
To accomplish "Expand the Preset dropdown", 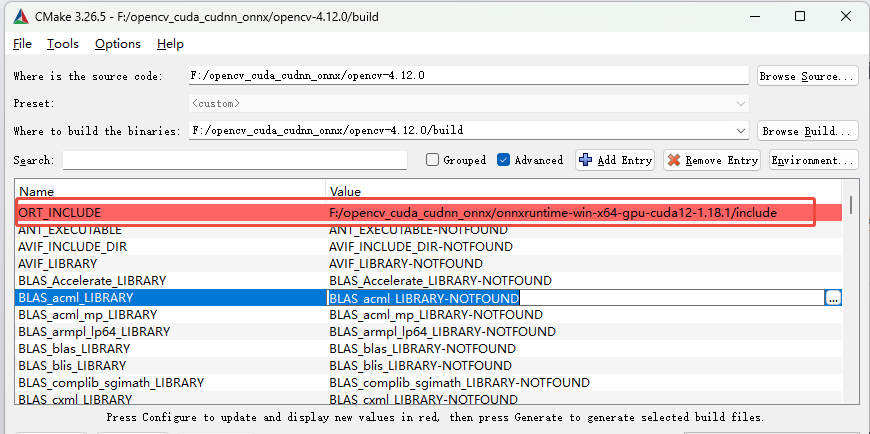I will (740, 103).
